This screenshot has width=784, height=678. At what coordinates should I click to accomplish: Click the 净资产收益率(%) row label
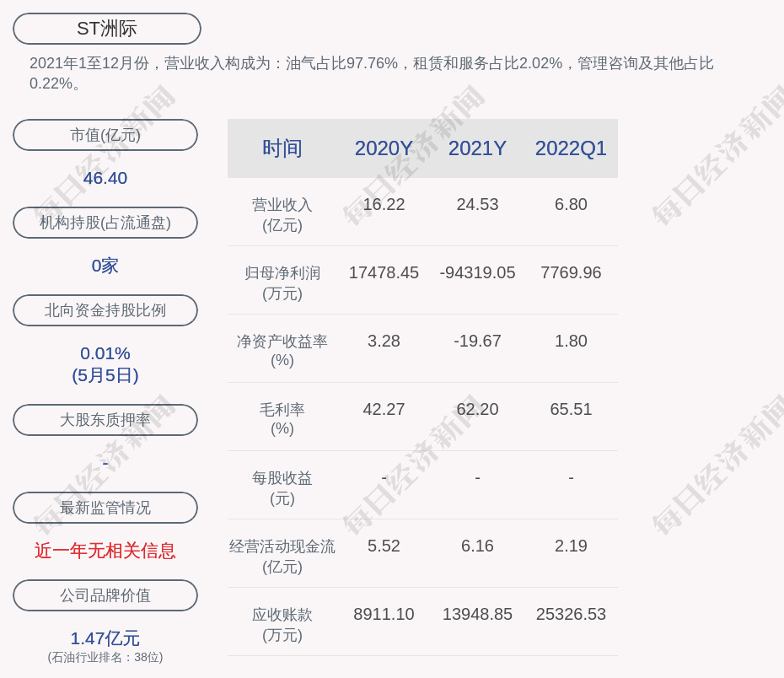[x=282, y=351]
